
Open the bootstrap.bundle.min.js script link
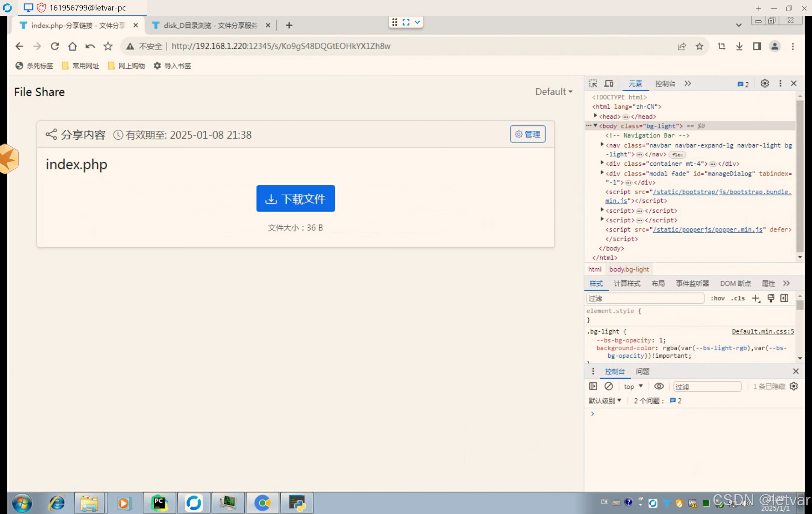click(698, 196)
